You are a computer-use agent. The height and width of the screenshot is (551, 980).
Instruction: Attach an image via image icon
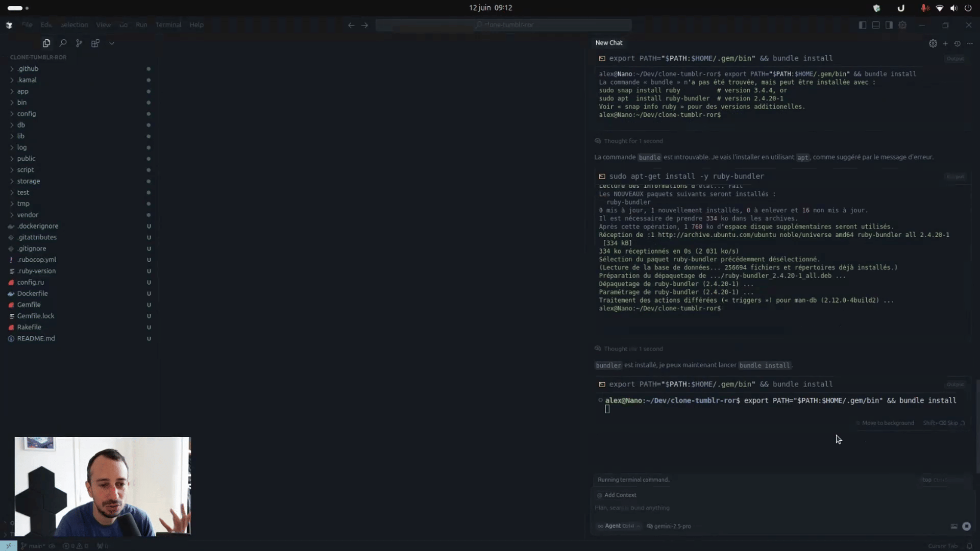(x=954, y=526)
